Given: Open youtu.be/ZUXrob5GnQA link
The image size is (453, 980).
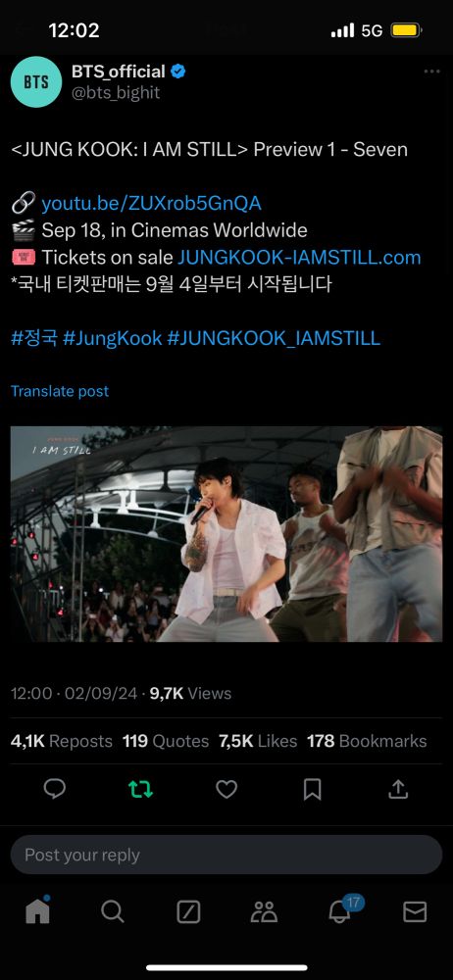Looking at the screenshot, I should point(151,203).
